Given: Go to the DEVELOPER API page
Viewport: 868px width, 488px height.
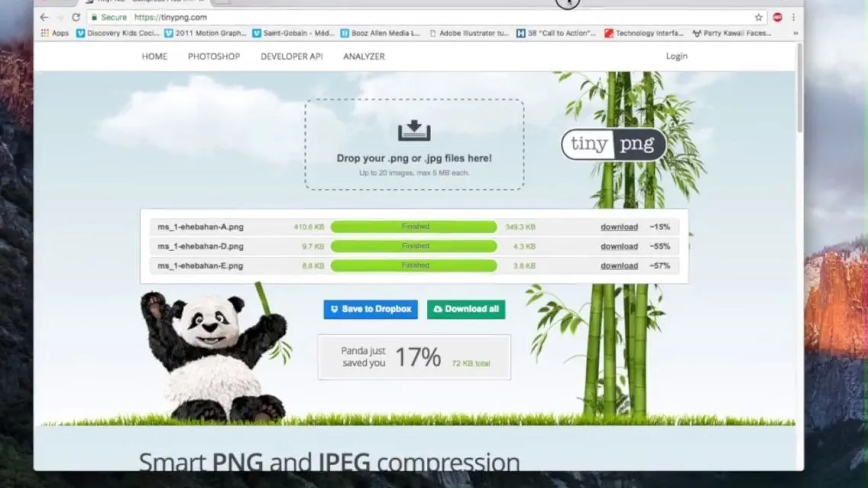Looking at the screenshot, I should (291, 56).
